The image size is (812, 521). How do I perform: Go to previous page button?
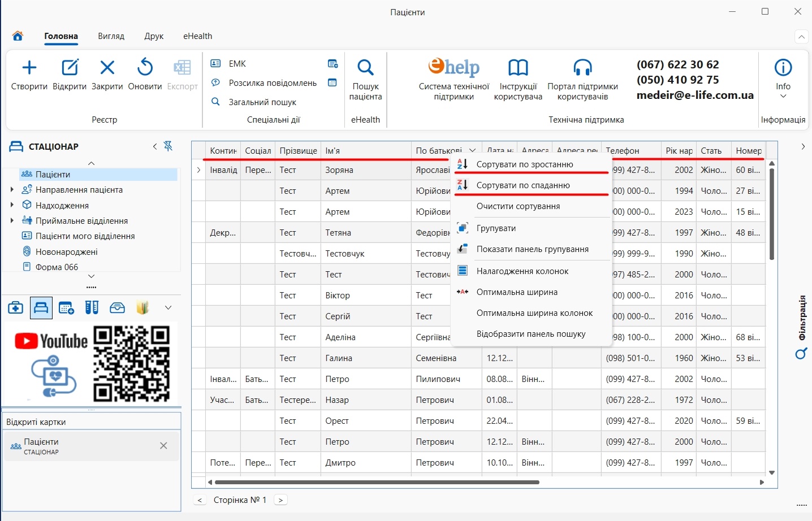tap(200, 500)
